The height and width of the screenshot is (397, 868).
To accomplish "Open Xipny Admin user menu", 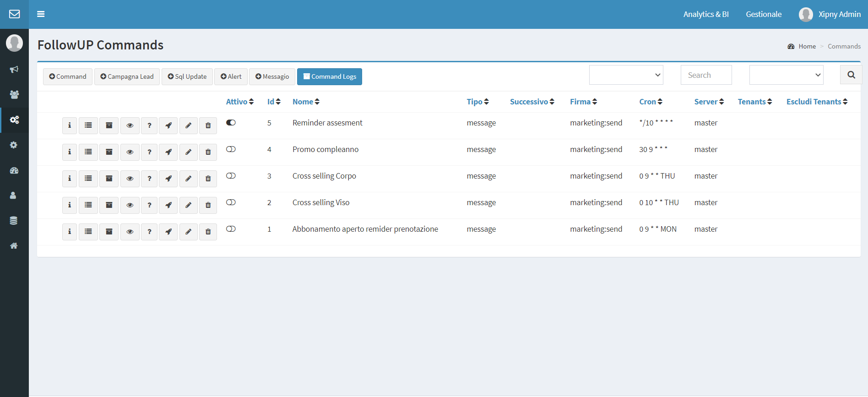I will pyautogui.click(x=830, y=14).
